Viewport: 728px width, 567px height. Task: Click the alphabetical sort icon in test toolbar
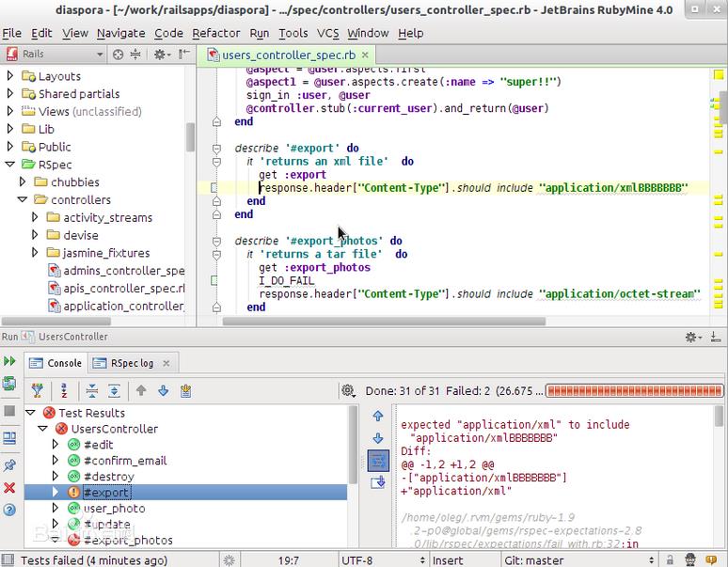(x=64, y=390)
